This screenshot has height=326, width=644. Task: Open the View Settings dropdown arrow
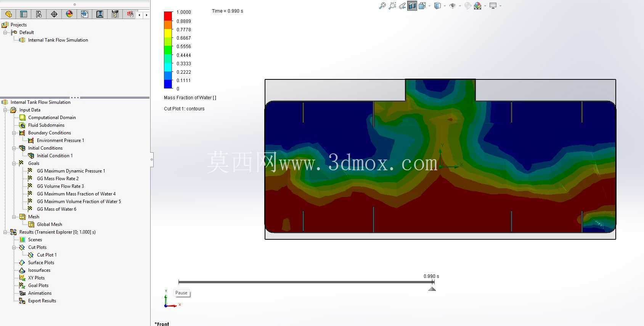coord(500,6)
